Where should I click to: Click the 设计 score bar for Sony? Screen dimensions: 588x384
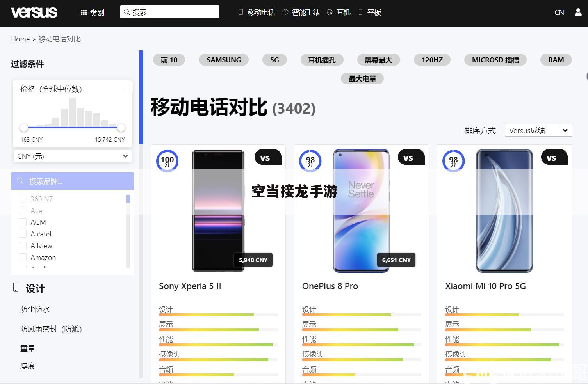[x=218, y=315]
